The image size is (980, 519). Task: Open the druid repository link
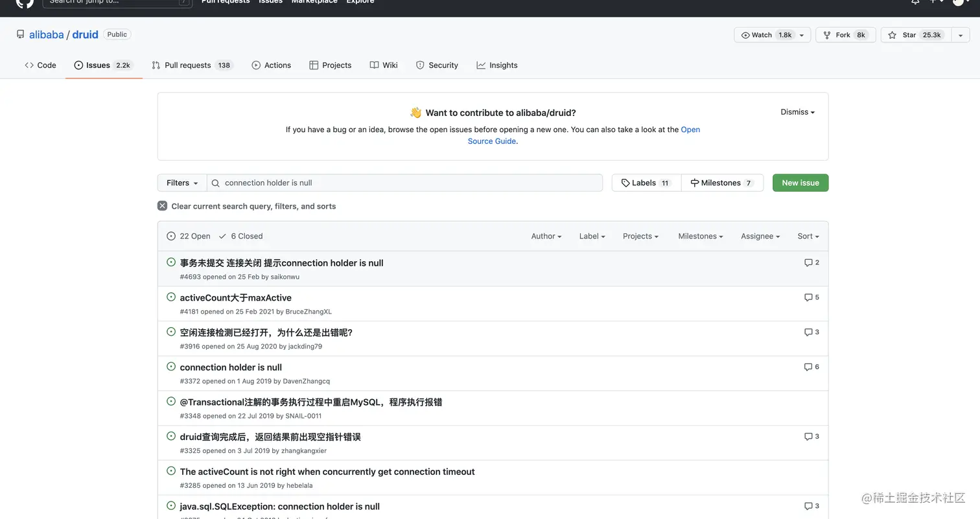[85, 35]
